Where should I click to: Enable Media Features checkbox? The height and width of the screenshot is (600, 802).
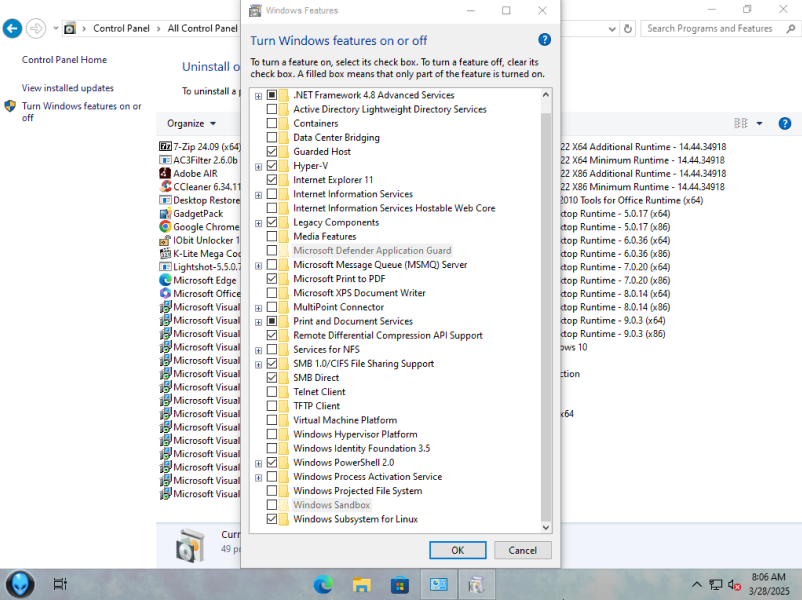[x=272, y=236]
